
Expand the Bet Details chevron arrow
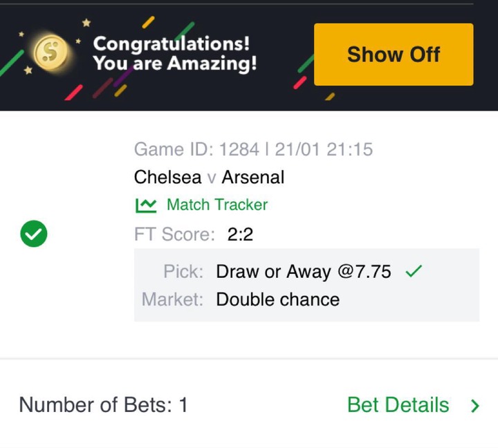pos(475,406)
